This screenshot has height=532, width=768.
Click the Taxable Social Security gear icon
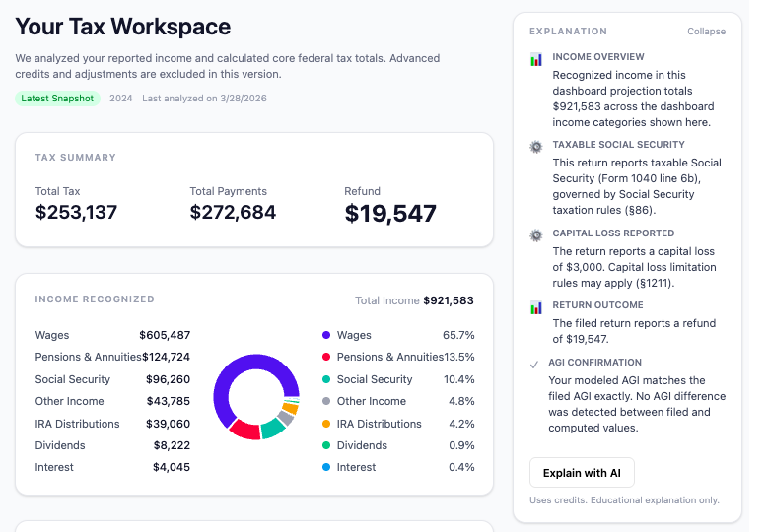coord(536,146)
